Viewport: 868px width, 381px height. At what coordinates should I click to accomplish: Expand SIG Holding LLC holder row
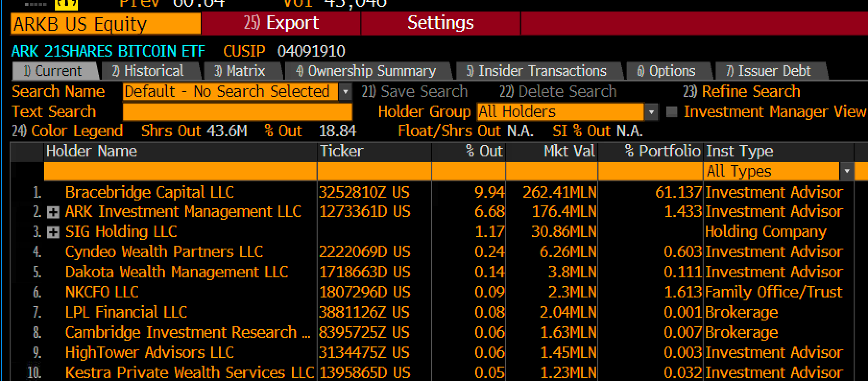53,232
